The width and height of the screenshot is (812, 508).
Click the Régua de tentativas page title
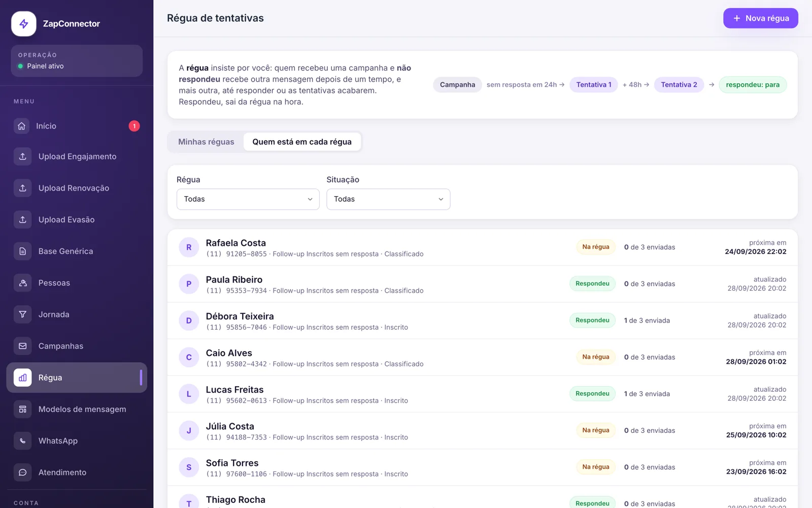tap(215, 18)
